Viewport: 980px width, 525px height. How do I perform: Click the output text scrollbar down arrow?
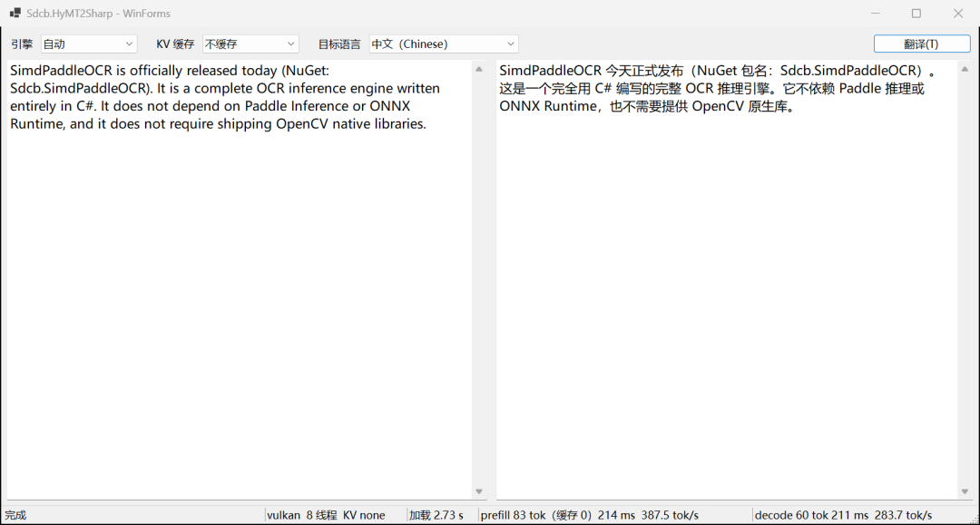(x=965, y=492)
